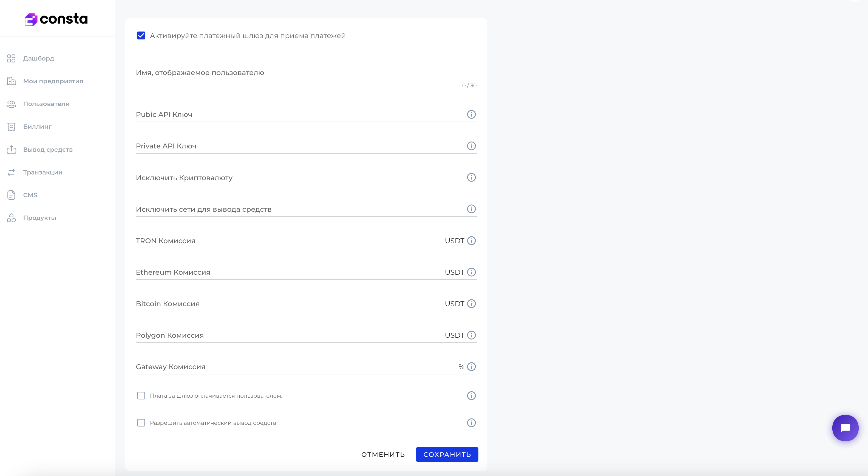This screenshot has width=868, height=476.
Task: Open the chat support bubble
Action: [845, 428]
